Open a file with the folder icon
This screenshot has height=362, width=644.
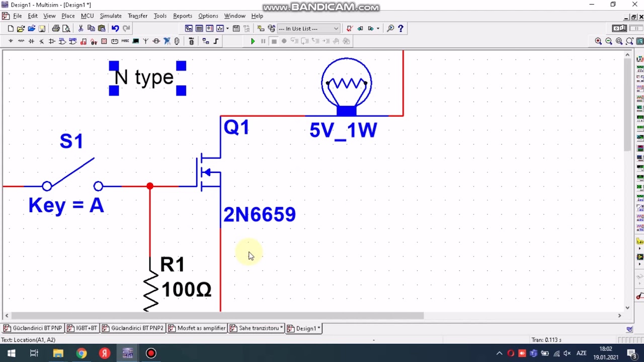pos(21,29)
